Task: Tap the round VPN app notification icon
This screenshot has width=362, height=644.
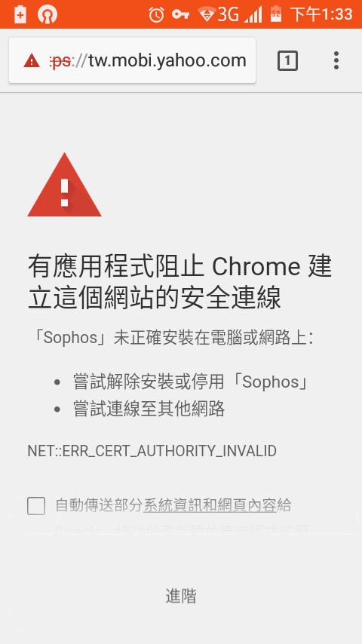Action: click(x=48, y=15)
